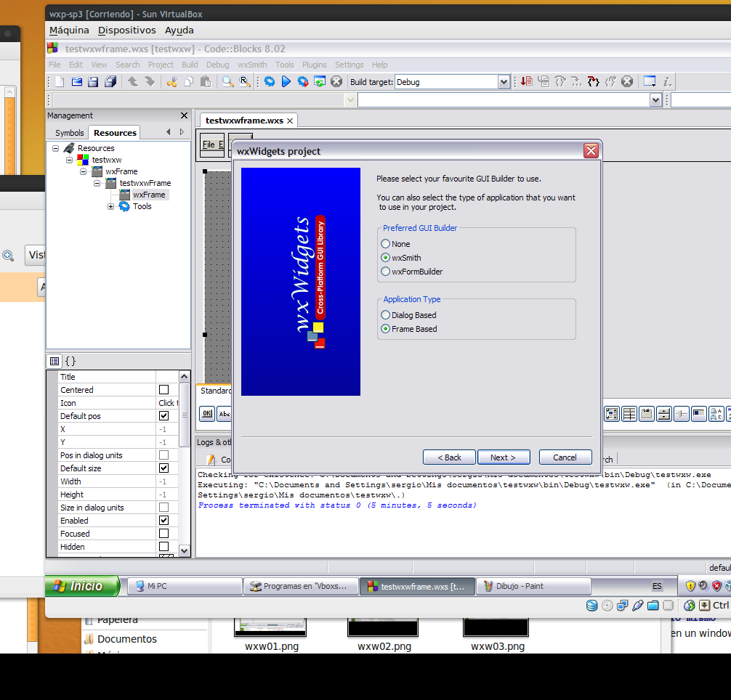
Task: Expand the Tools tree node
Action: click(x=110, y=206)
